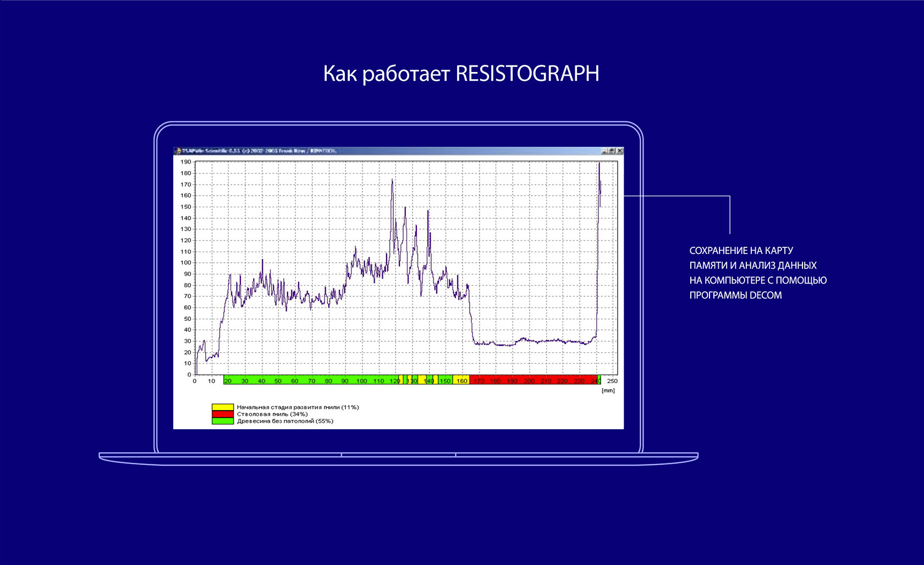Select legend text 'Древесина без патологий (55%)'
The width and height of the screenshot is (924, 565).
285,421
